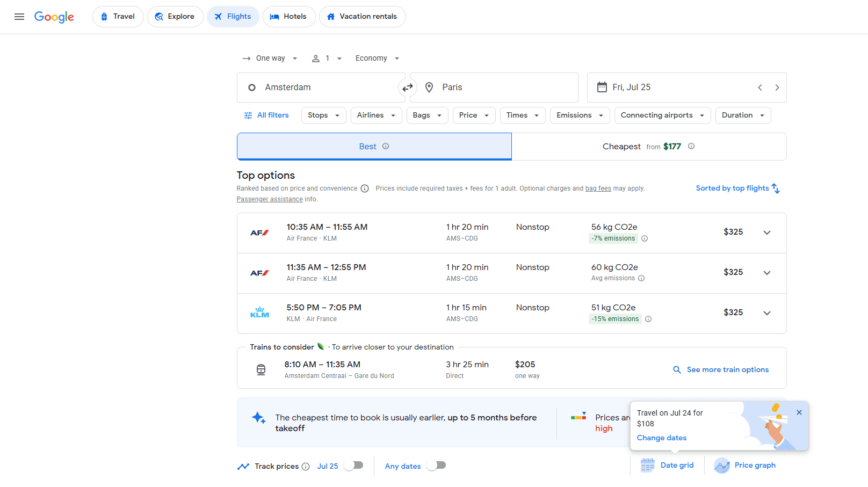Go to the Explore tab

(x=175, y=17)
